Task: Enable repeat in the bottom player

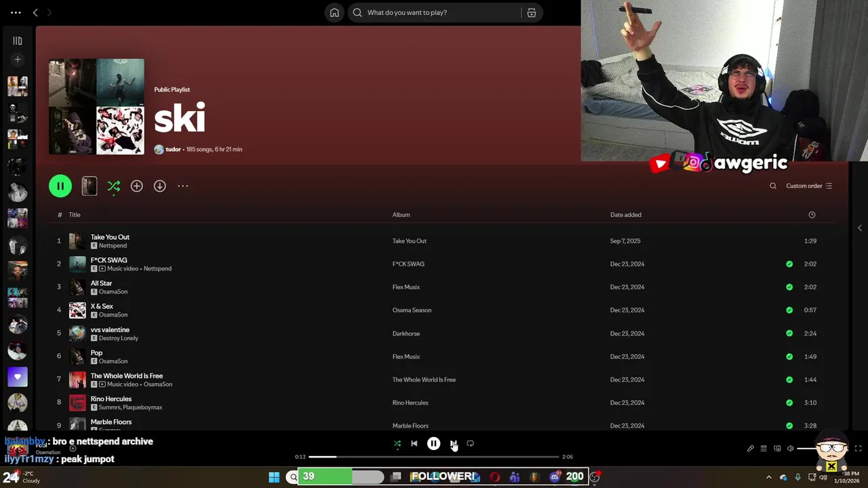Action: point(470,444)
